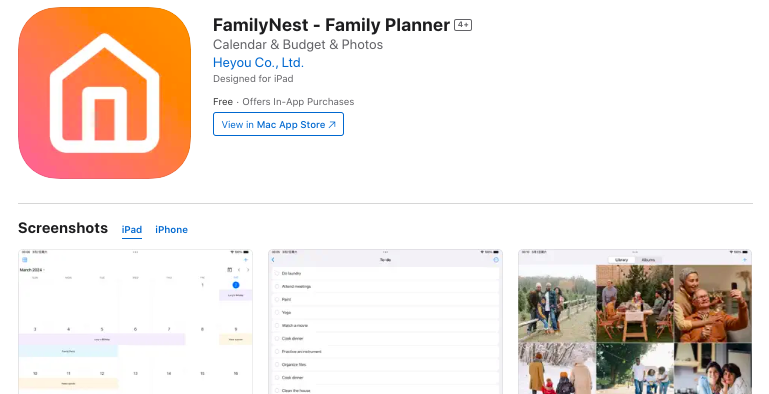This screenshot has height=394, width=769.
Task: Expand the March 2024 month dropdown
Action: click(x=32, y=270)
